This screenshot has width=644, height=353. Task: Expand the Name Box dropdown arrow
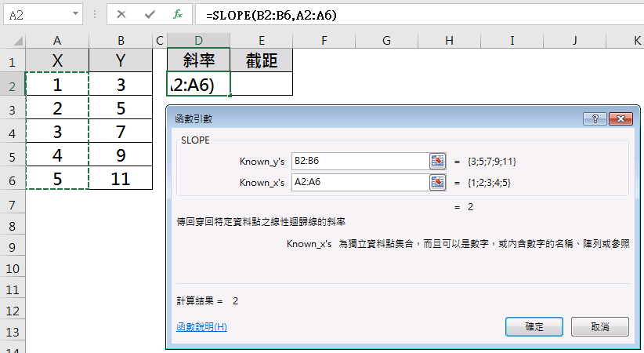[75, 14]
